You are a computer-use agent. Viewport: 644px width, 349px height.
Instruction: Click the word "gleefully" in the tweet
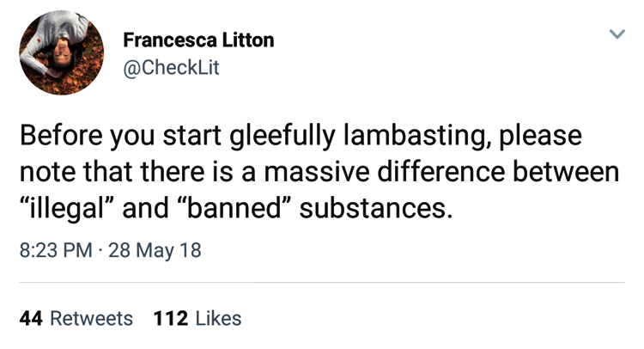click(x=283, y=135)
